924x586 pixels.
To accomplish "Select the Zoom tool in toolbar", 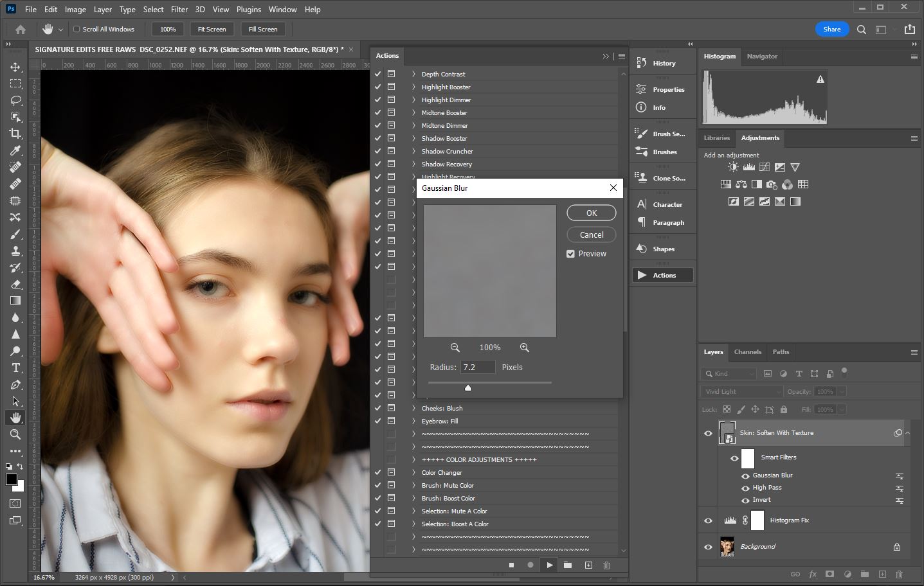I will click(15, 434).
